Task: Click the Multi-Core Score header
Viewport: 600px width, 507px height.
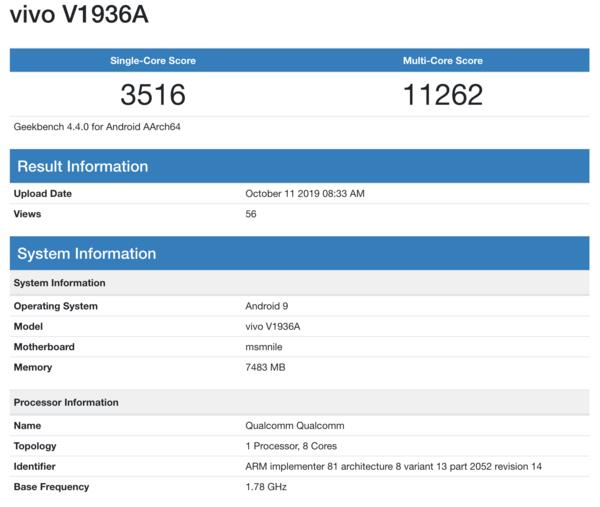Action: 442,61
